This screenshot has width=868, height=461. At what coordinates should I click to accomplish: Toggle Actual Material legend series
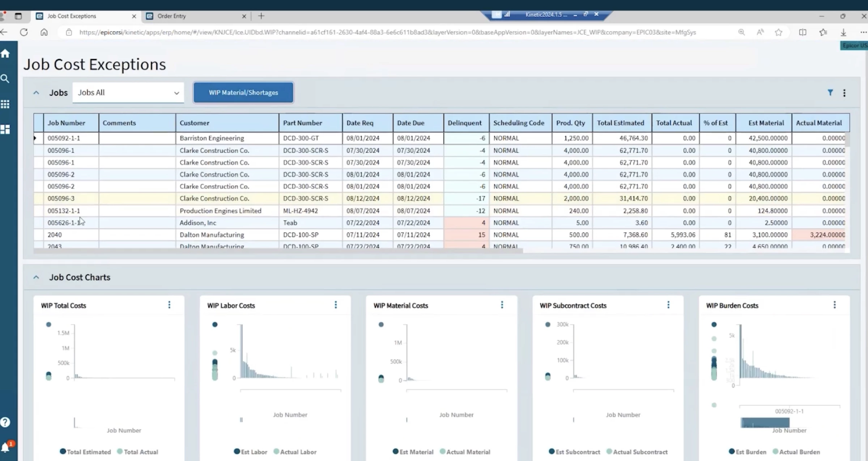click(x=465, y=452)
